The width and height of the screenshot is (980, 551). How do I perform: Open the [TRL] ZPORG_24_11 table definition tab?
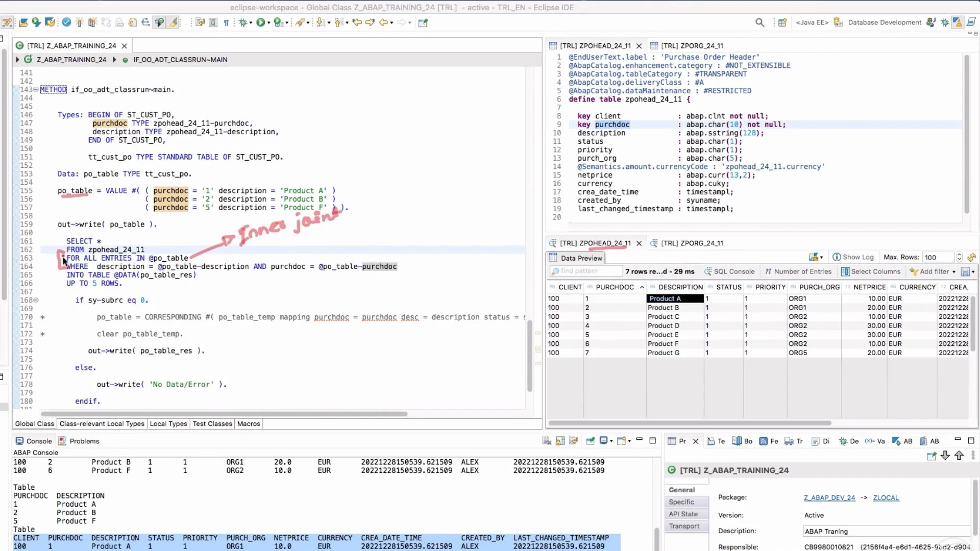click(687, 45)
